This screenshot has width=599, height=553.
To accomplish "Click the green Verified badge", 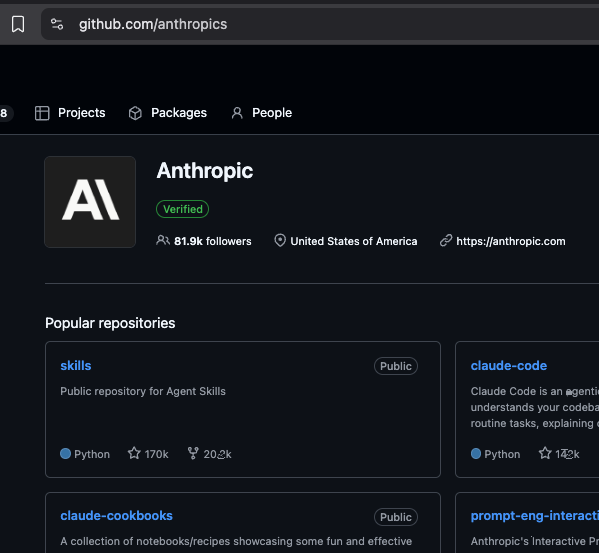I will [x=183, y=209].
